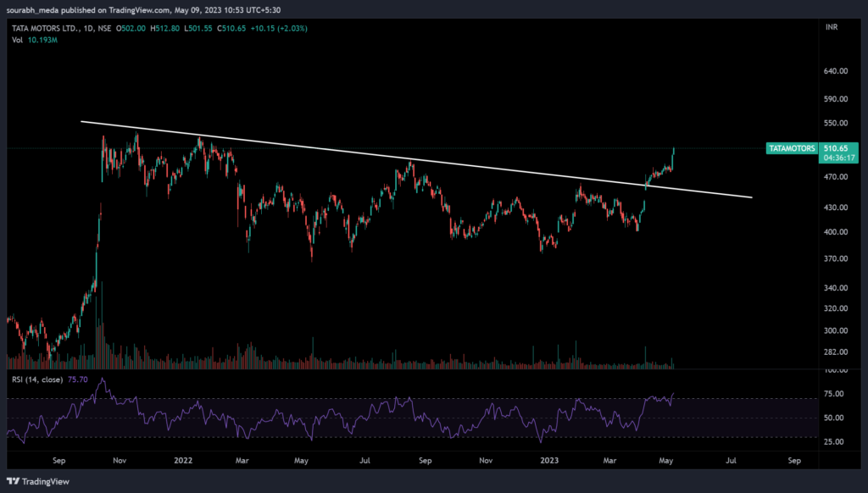
Task: Click the 470.00 price axis label
Action: (x=836, y=177)
